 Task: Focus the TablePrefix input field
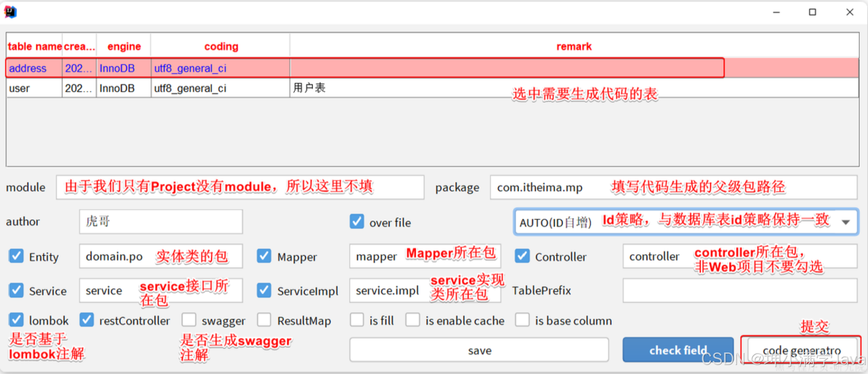coord(740,290)
